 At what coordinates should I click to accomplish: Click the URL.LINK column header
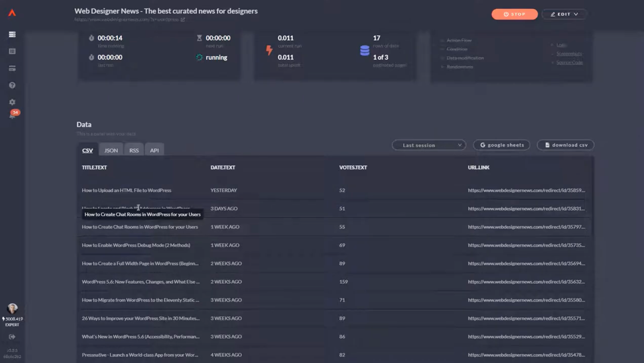pos(479,168)
